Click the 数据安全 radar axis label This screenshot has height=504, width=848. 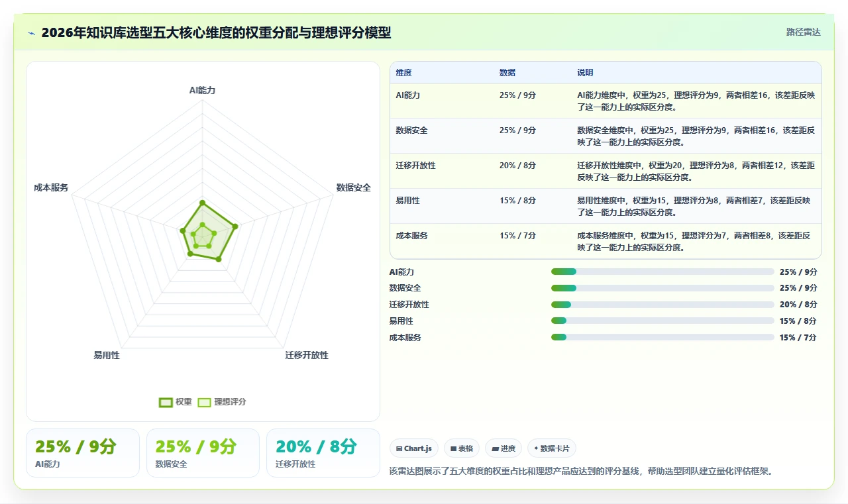[x=354, y=187]
